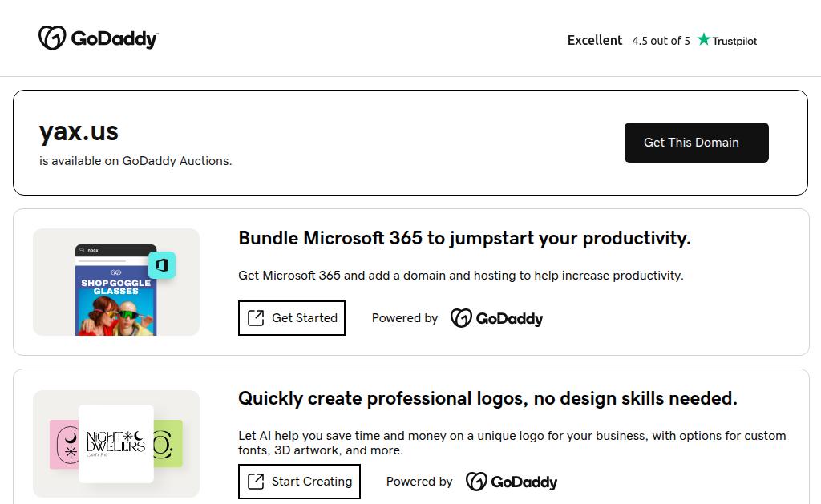The image size is (821, 504).
Task: Open the Night Dwellers logo preview card
Action: point(115,443)
